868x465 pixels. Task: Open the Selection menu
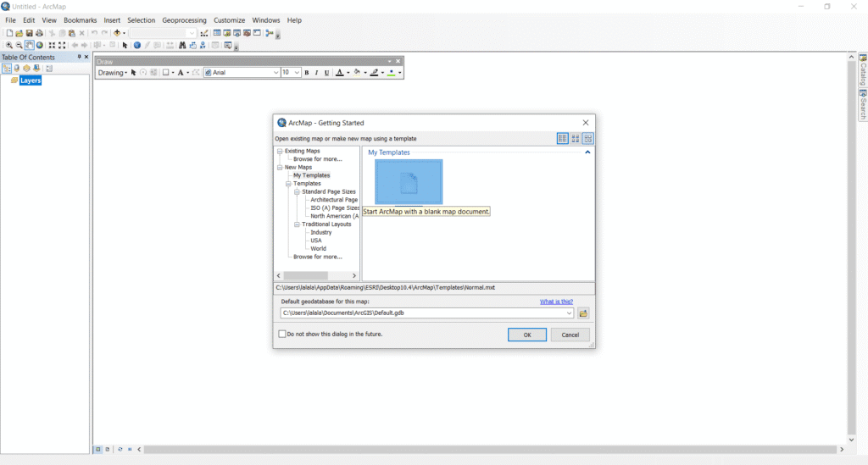pos(142,20)
